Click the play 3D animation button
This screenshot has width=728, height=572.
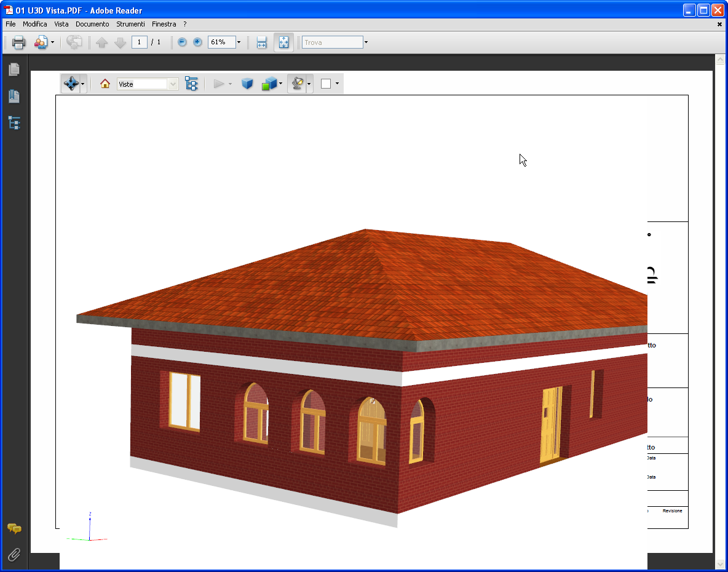(219, 84)
